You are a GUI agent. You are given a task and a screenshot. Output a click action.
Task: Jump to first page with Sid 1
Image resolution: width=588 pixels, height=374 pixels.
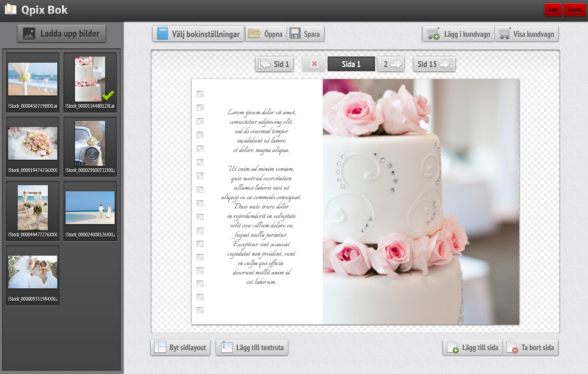tap(274, 64)
